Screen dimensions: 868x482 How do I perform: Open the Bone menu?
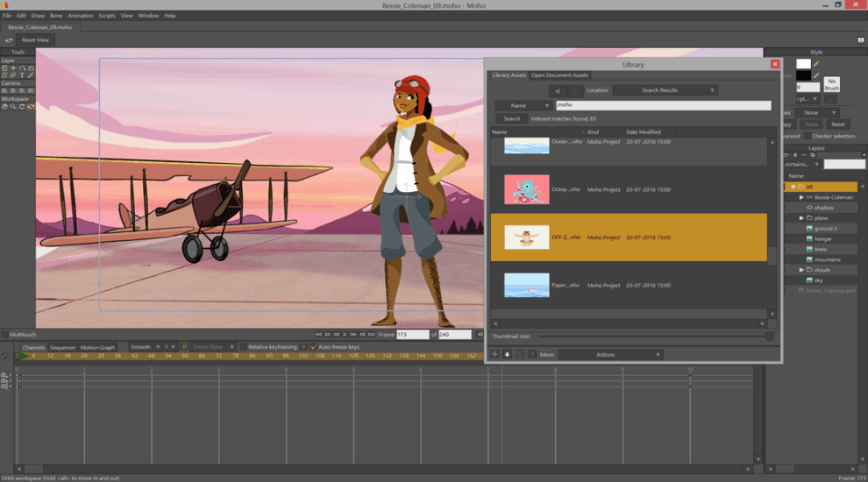pos(56,16)
